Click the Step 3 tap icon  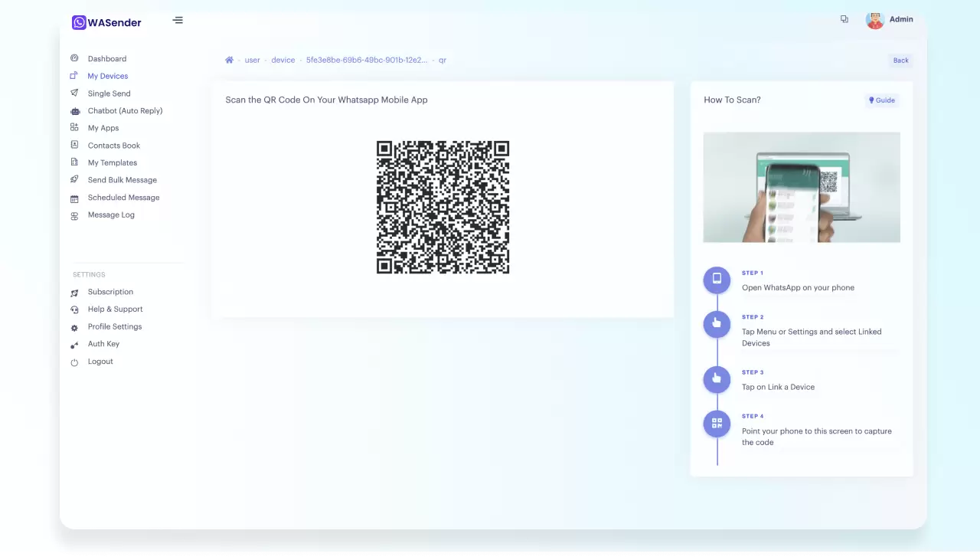coord(717,378)
